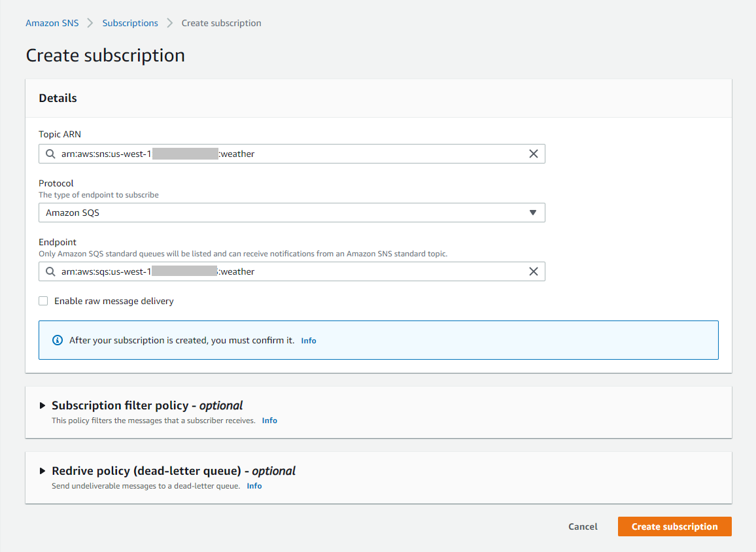Screen dimensions: 756x552
Task: Click the Create subscription orange button
Action: [674, 526]
